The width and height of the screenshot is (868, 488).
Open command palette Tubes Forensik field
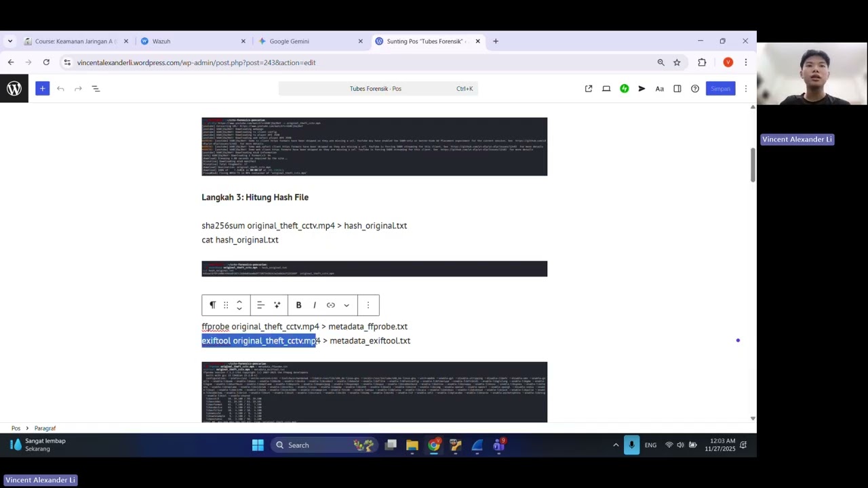coord(378,89)
